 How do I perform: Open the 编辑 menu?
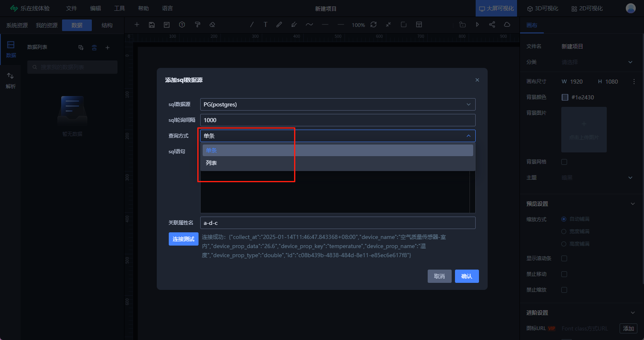(96, 8)
